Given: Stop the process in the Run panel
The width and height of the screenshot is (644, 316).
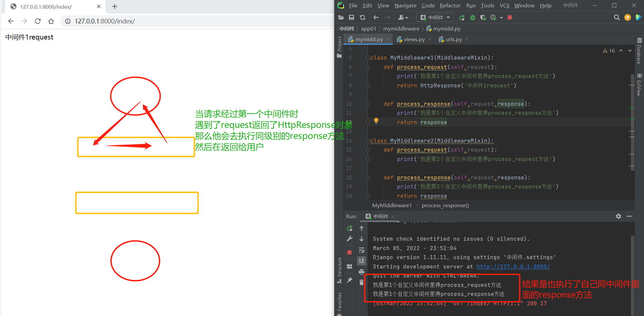Looking at the screenshot, I should [349, 253].
